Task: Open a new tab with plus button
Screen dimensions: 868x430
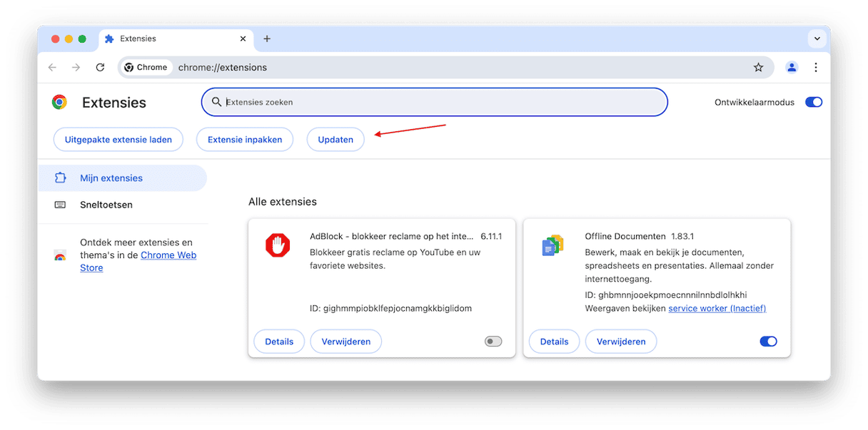Action: [x=267, y=39]
